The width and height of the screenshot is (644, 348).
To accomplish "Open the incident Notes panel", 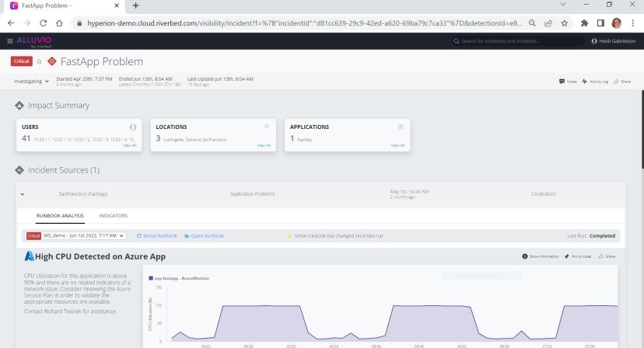I will (568, 81).
